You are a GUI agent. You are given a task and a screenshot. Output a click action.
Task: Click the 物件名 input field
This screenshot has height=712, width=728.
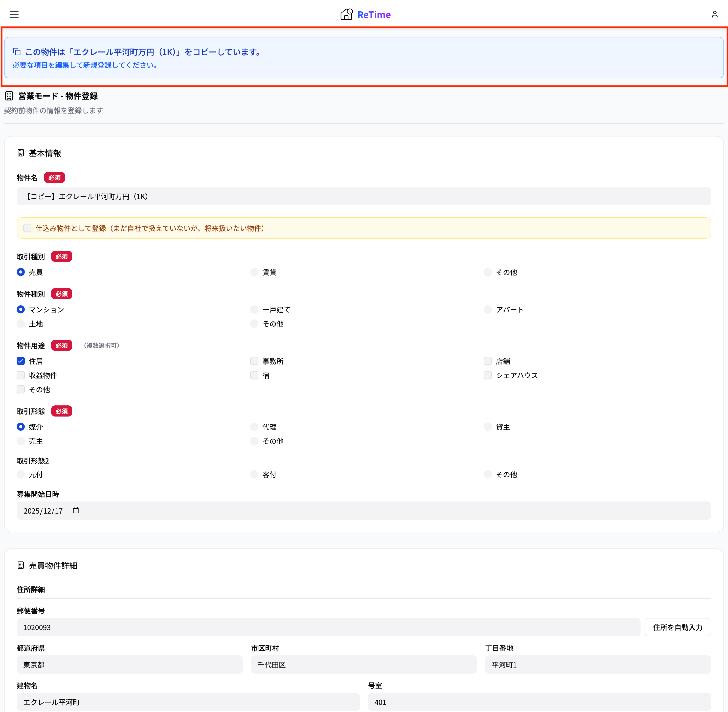(363, 196)
